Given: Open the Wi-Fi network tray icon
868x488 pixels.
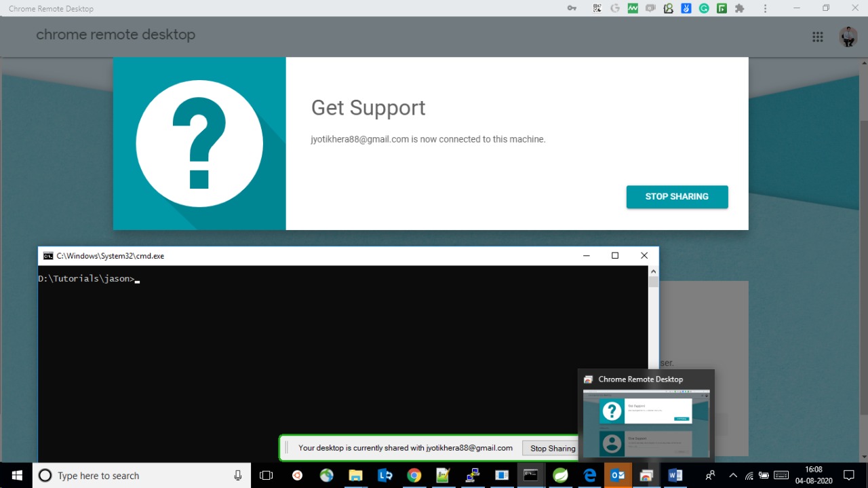Looking at the screenshot, I should pyautogui.click(x=749, y=475).
